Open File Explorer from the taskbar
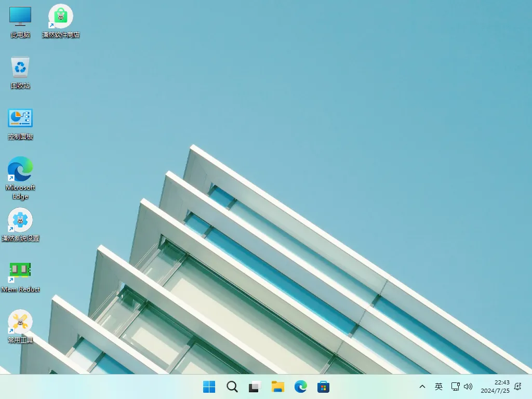532x399 pixels. (x=277, y=387)
